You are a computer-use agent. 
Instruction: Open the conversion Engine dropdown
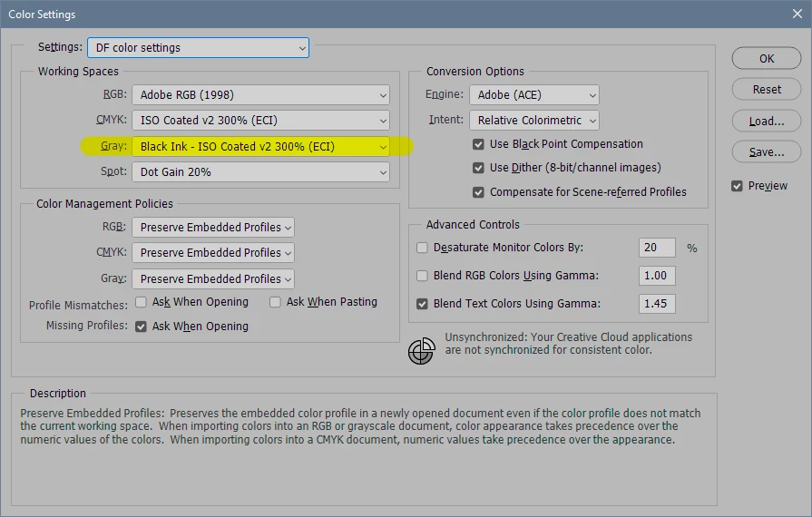534,95
